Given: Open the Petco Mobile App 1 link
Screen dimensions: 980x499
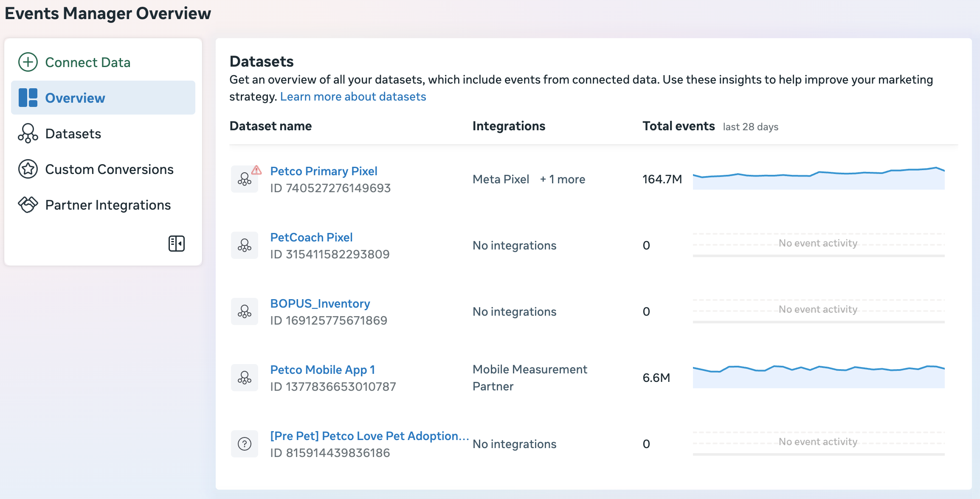Looking at the screenshot, I should [x=323, y=370].
